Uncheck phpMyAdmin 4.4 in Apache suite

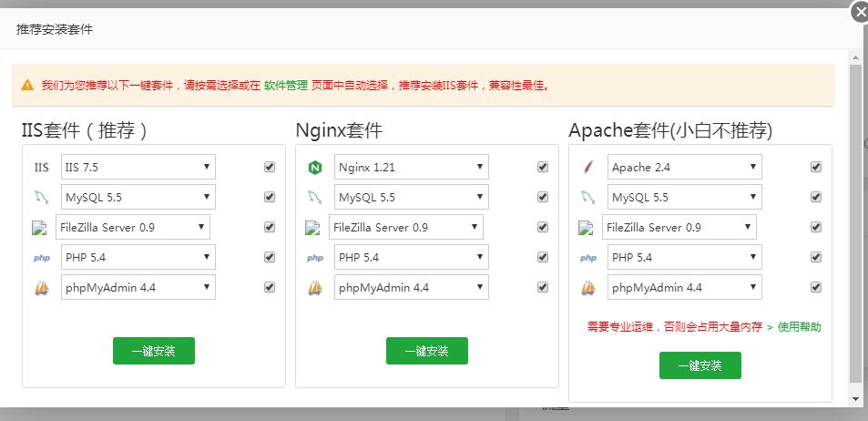(816, 287)
